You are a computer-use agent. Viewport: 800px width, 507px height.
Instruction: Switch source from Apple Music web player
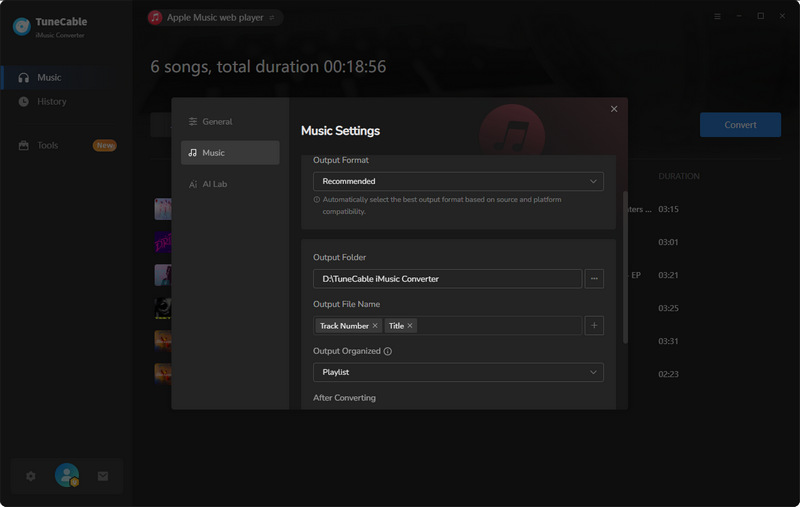215,17
